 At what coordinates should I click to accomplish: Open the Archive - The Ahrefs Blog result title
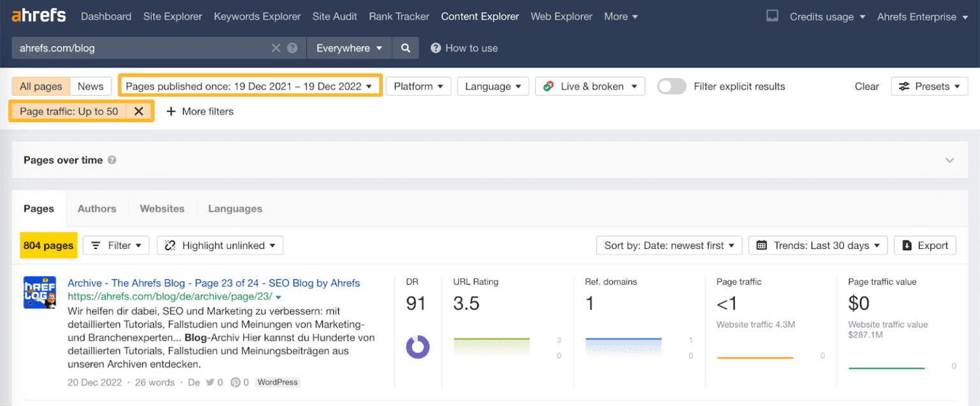tap(214, 283)
